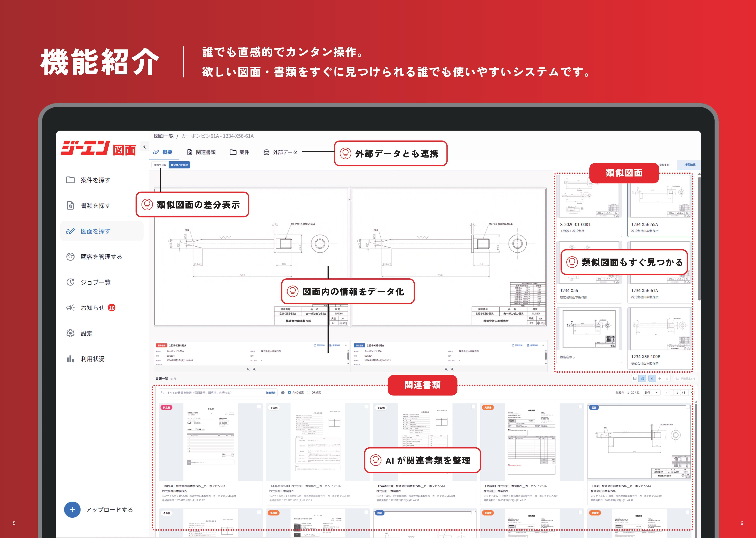
Task: Click the split pane resize handle between drawings
Action: point(350,200)
